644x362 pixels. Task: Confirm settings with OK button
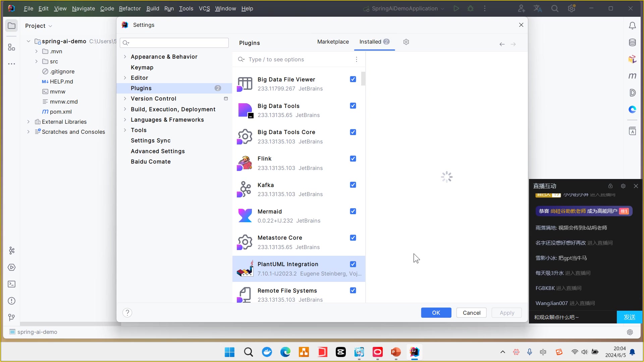(436, 313)
